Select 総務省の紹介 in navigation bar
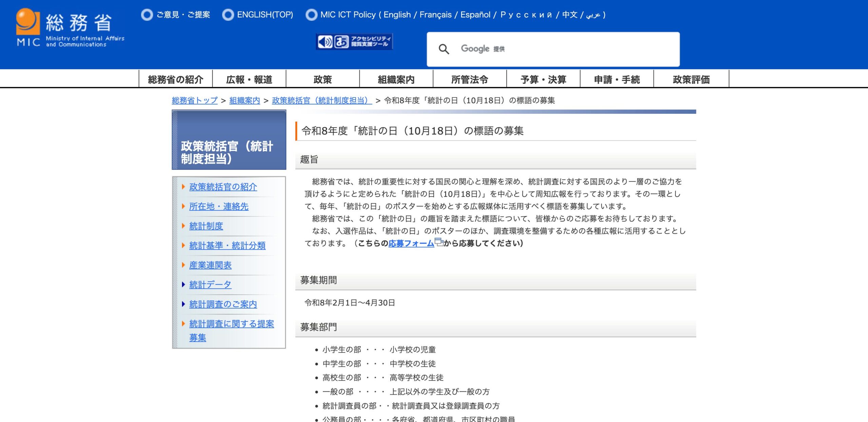 pos(176,80)
